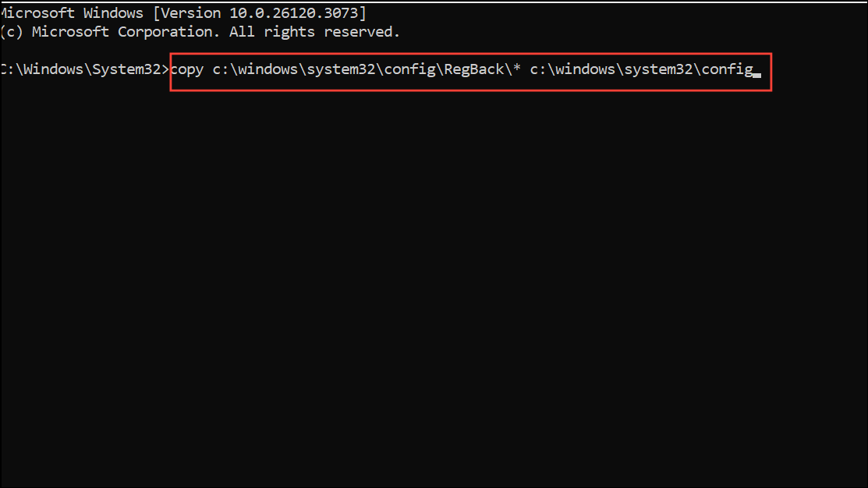Viewport: 868px width, 488px height.
Task: Click the asterisk wildcard after RegBack
Action: point(516,68)
